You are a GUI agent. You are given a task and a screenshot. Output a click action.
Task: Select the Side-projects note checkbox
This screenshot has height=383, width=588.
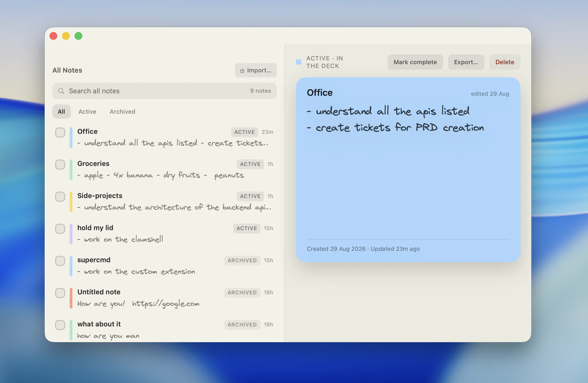pyautogui.click(x=60, y=197)
